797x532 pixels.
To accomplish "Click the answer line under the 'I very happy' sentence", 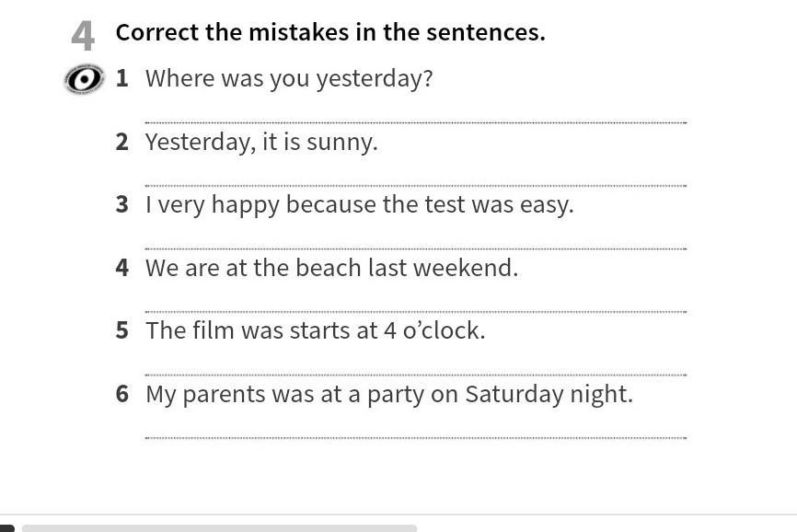I will coord(415,248).
